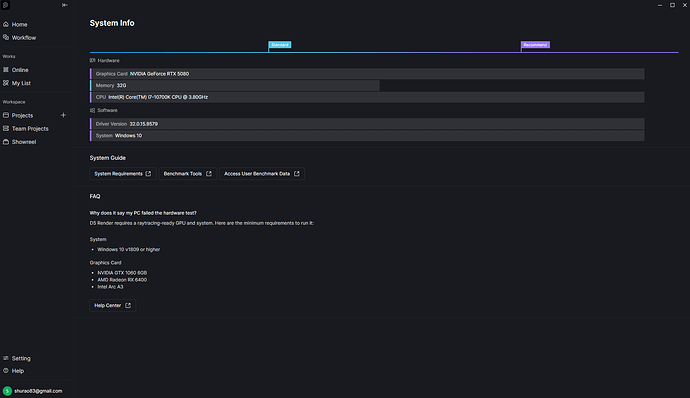690x398 pixels.
Task: Click the external-link icon on Benchmark Tools
Action: pos(209,174)
